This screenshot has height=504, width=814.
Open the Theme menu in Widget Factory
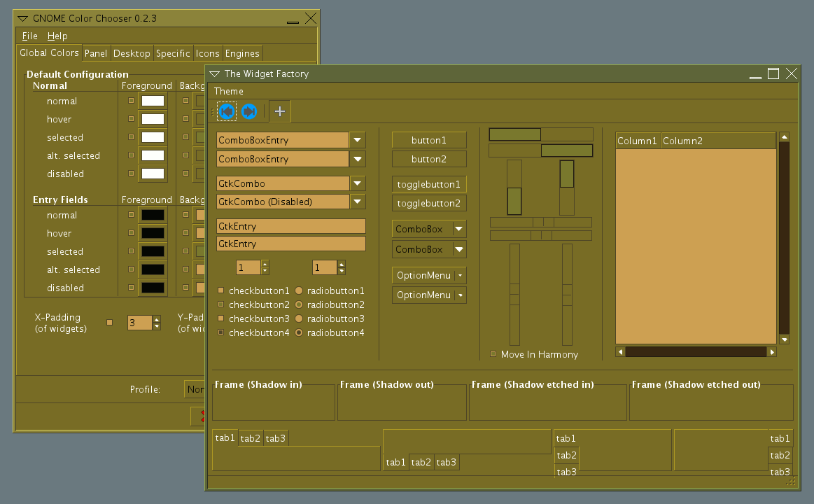[228, 92]
